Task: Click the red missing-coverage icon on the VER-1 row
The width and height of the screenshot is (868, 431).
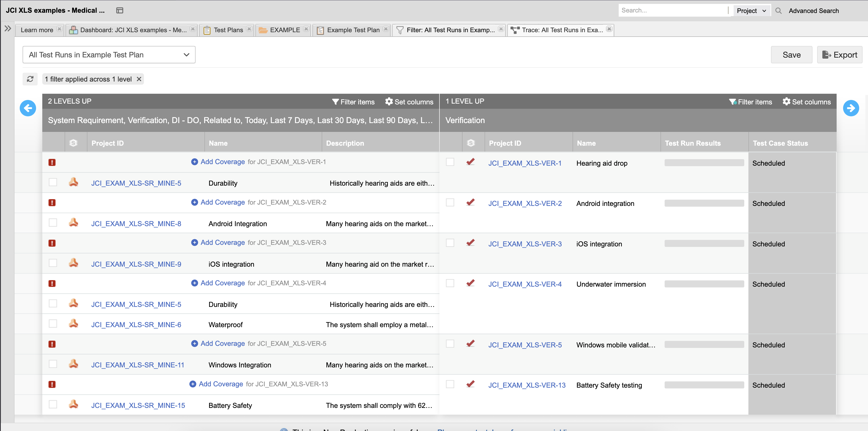Action: point(52,162)
